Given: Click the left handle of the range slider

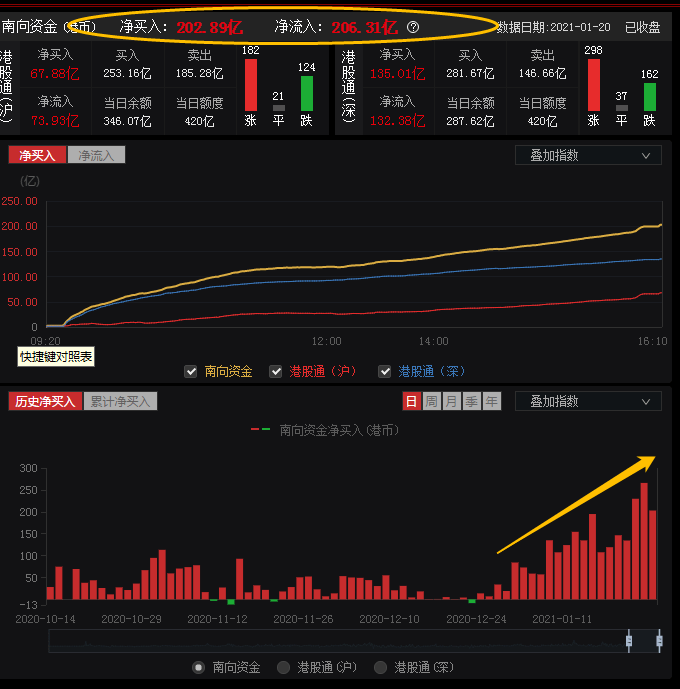Looking at the screenshot, I should (629, 641).
